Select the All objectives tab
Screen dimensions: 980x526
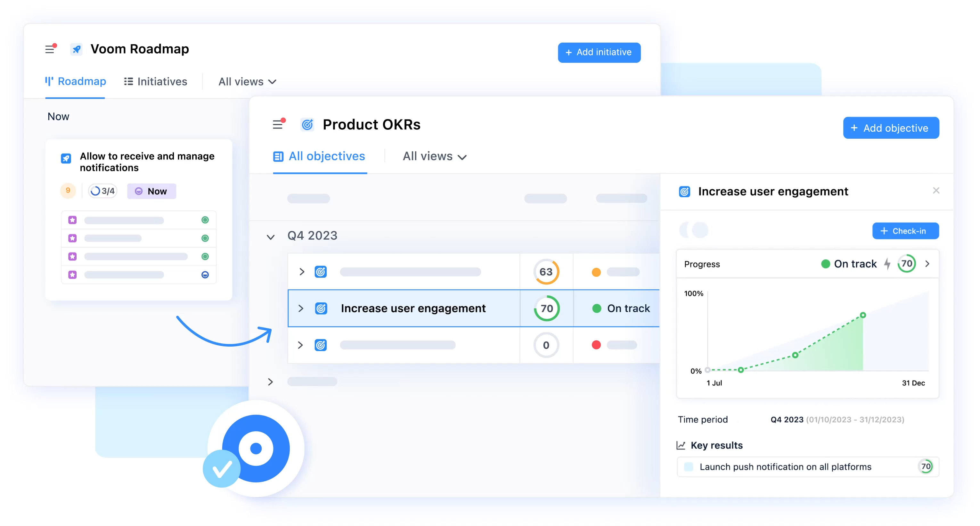pos(319,156)
